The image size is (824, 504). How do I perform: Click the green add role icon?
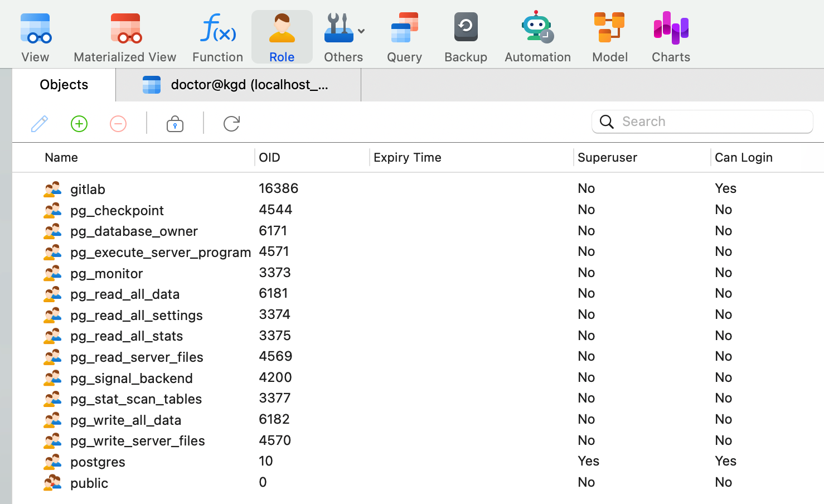point(79,124)
